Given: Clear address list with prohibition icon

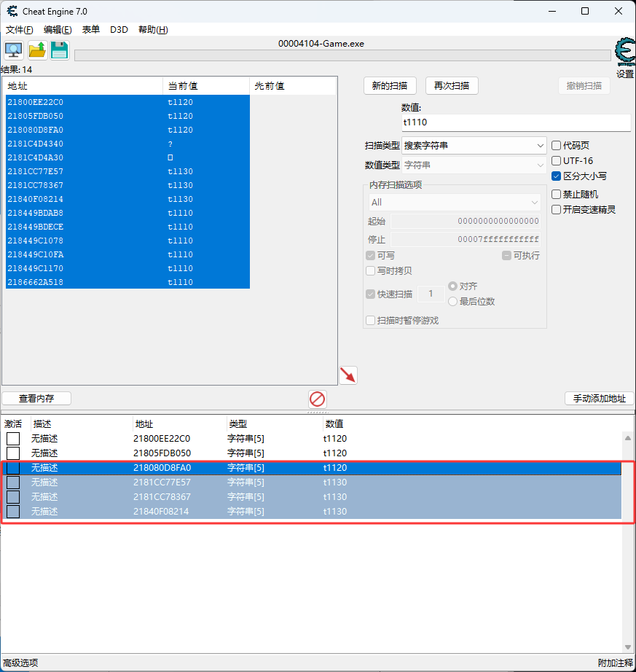Looking at the screenshot, I should [318, 399].
